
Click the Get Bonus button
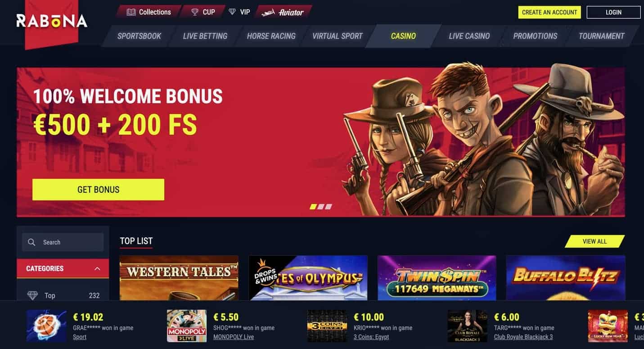(98, 190)
